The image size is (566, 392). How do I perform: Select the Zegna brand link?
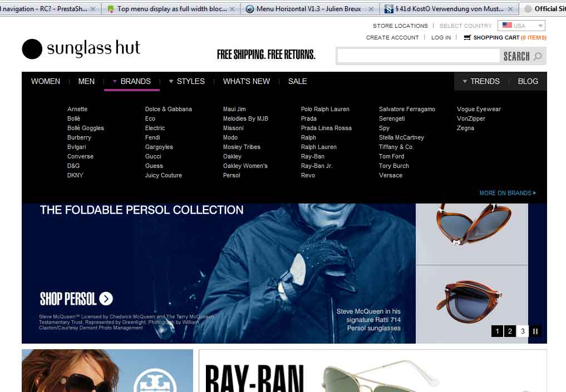click(x=465, y=128)
